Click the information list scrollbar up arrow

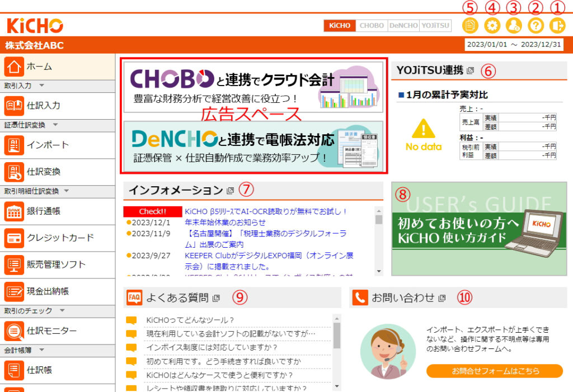coord(379,211)
